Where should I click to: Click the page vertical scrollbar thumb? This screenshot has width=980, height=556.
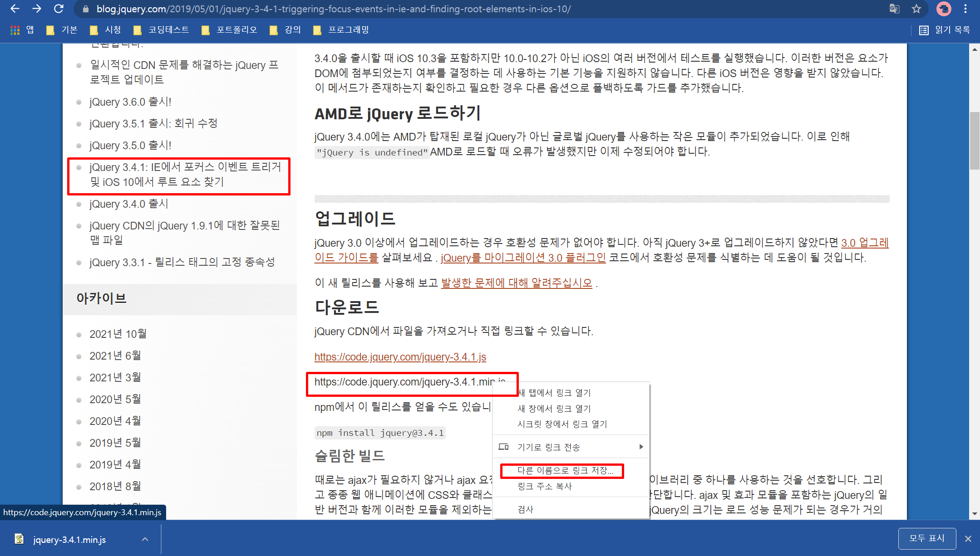[x=974, y=141]
